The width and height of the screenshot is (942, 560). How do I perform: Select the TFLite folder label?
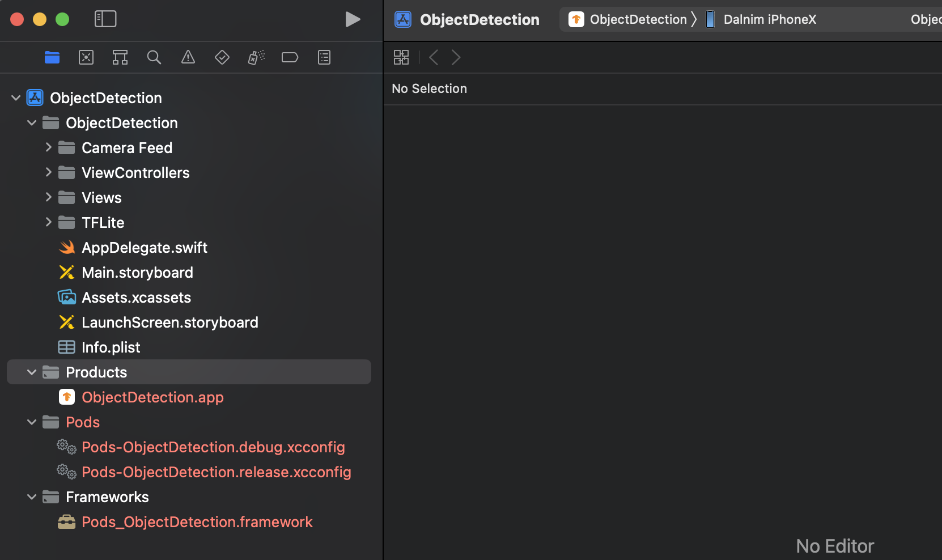103,223
